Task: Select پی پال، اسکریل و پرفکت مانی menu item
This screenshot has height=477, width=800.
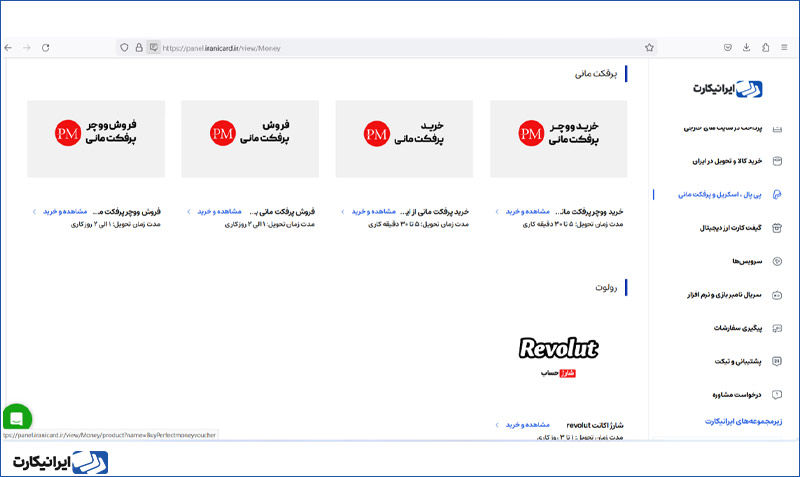Action: click(x=719, y=194)
